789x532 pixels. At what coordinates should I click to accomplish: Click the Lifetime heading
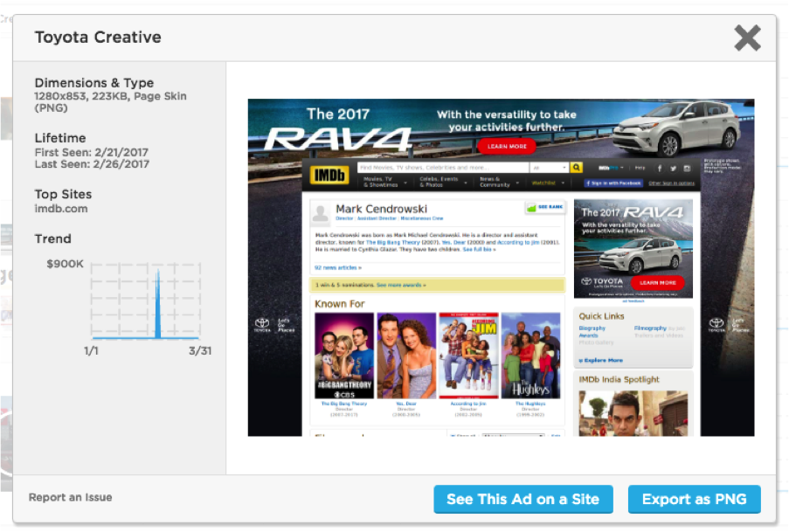pyautogui.click(x=60, y=138)
